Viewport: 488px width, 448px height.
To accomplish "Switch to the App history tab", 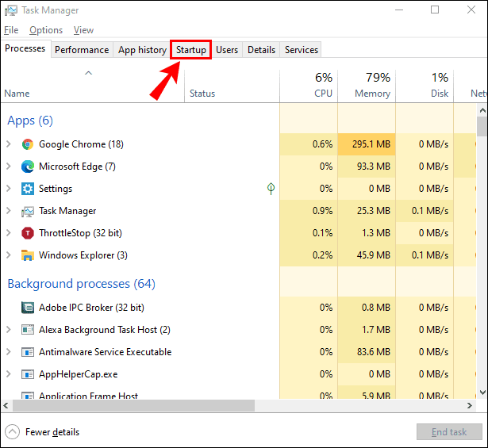I will point(142,50).
